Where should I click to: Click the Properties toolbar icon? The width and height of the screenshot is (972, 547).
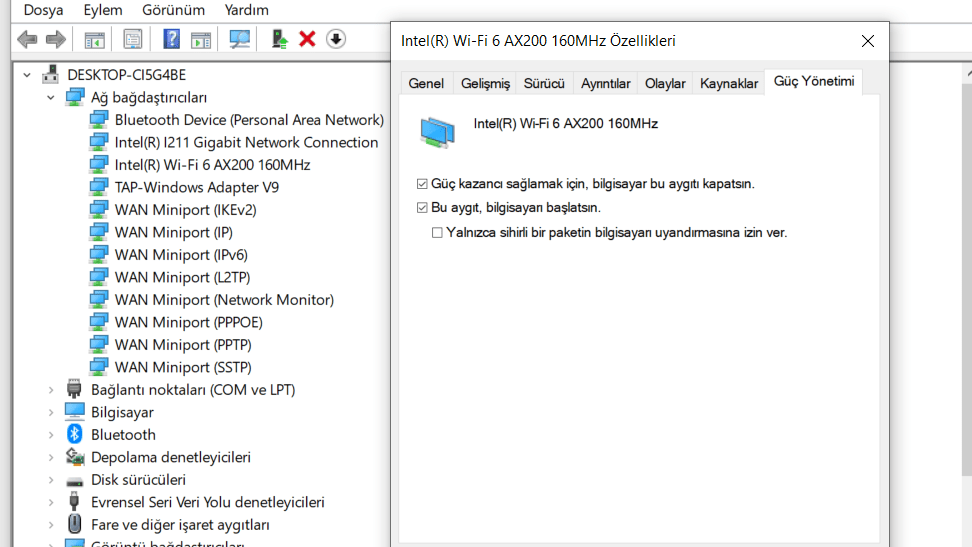(132, 39)
